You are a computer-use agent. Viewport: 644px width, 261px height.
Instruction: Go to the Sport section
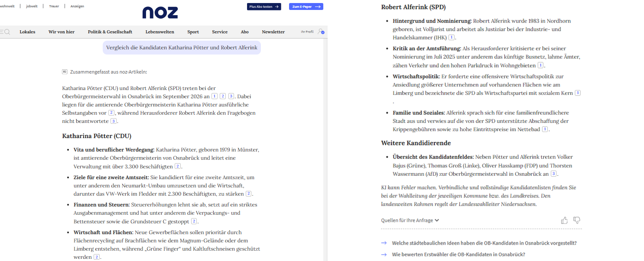point(193,32)
